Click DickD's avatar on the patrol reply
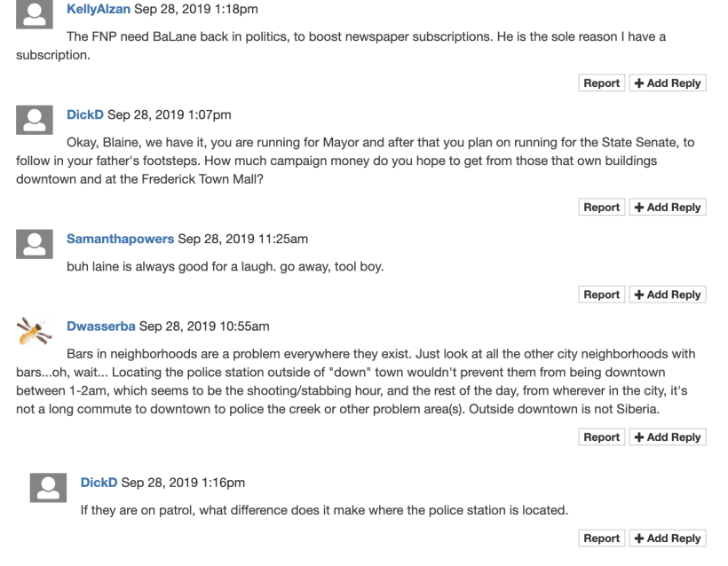The image size is (728, 566). point(47,486)
